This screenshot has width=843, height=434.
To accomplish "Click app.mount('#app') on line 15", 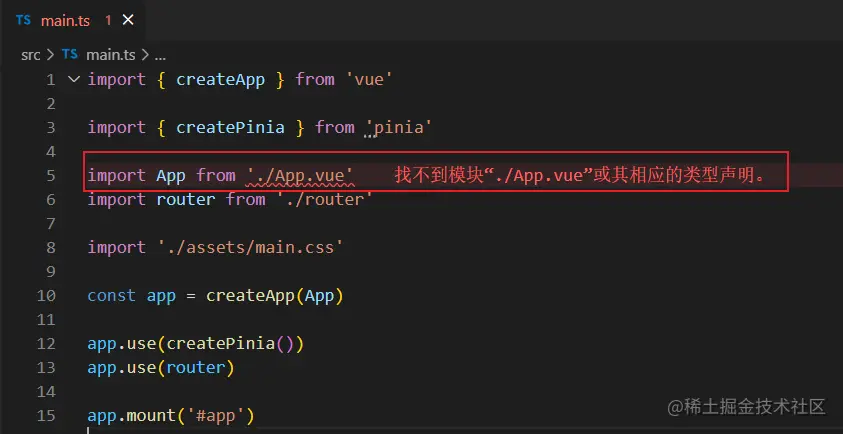I will tap(171, 416).
